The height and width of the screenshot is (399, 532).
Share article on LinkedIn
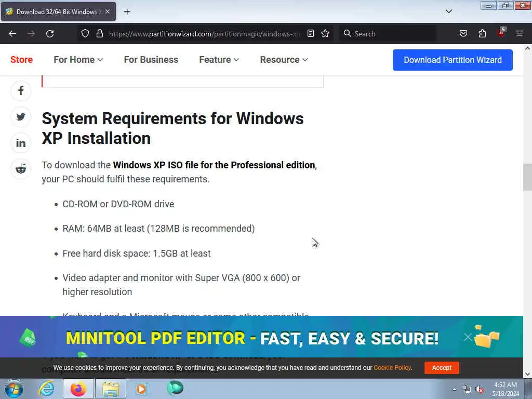pyautogui.click(x=21, y=143)
